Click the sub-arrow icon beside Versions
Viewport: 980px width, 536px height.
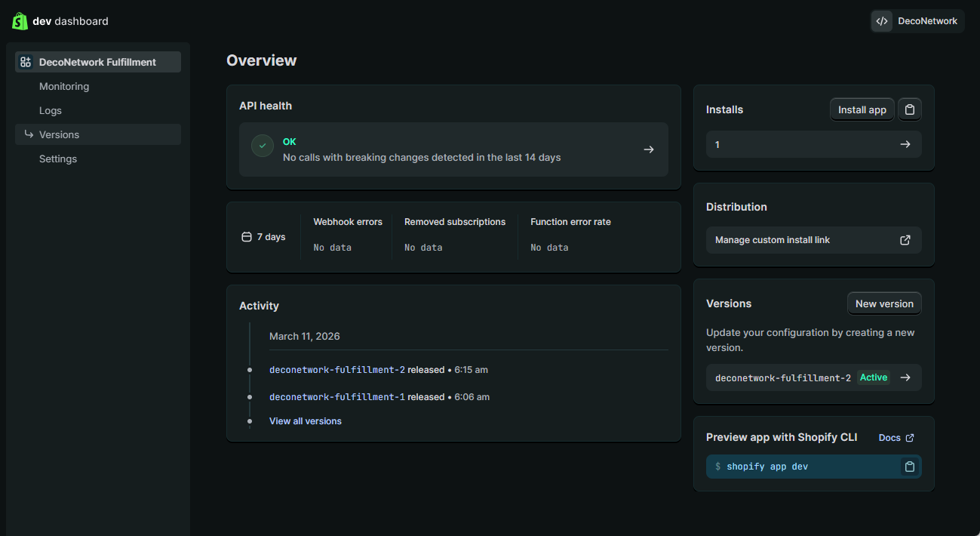click(29, 134)
